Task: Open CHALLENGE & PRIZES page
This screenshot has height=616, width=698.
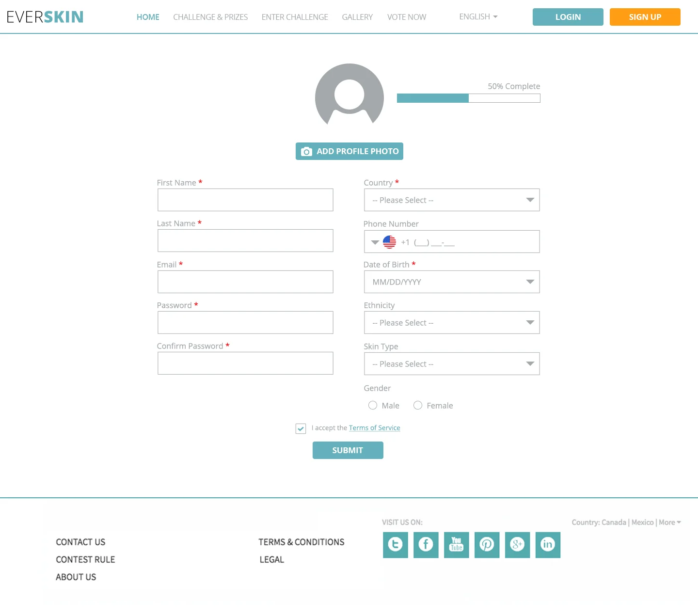Action: pos(210,17)
